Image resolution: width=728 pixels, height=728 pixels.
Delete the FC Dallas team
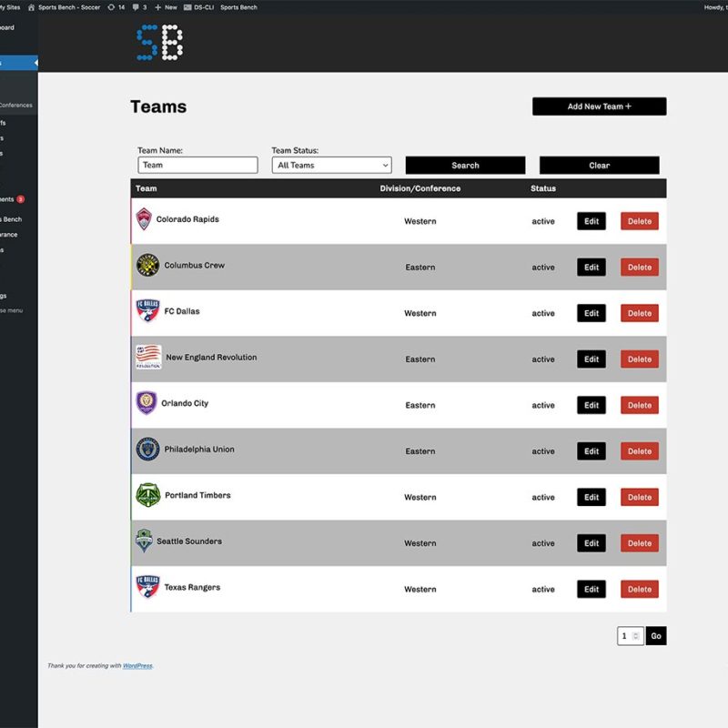tap(640, 313)
